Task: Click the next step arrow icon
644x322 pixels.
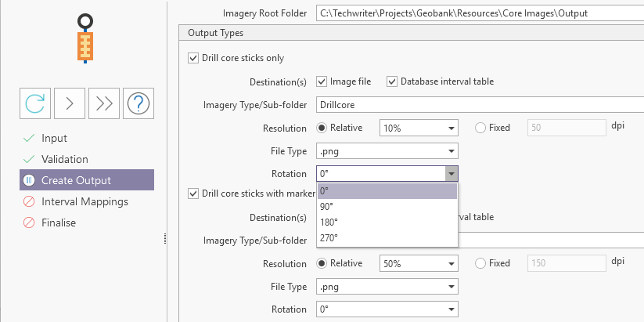Action: [x=69, y=103]
